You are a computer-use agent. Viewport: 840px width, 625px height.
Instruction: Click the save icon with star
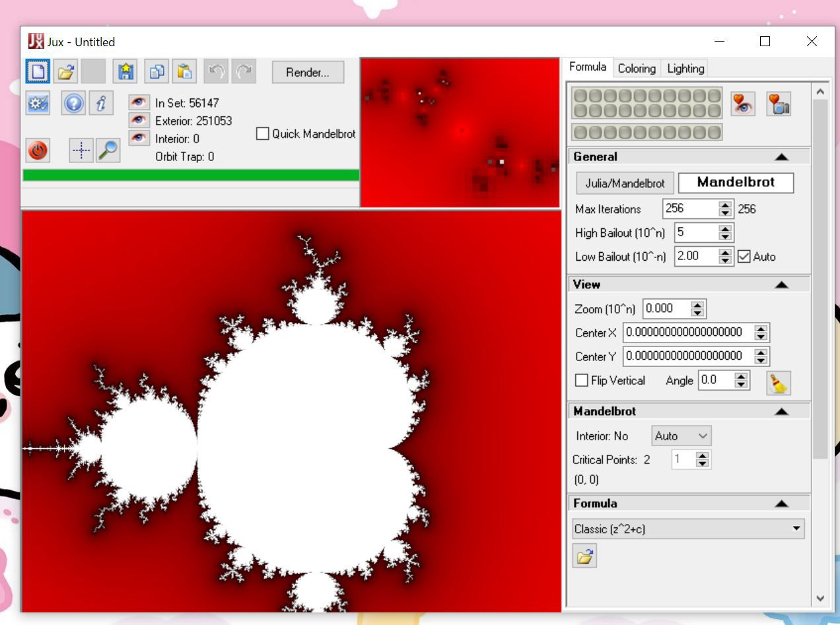[125, 71]
